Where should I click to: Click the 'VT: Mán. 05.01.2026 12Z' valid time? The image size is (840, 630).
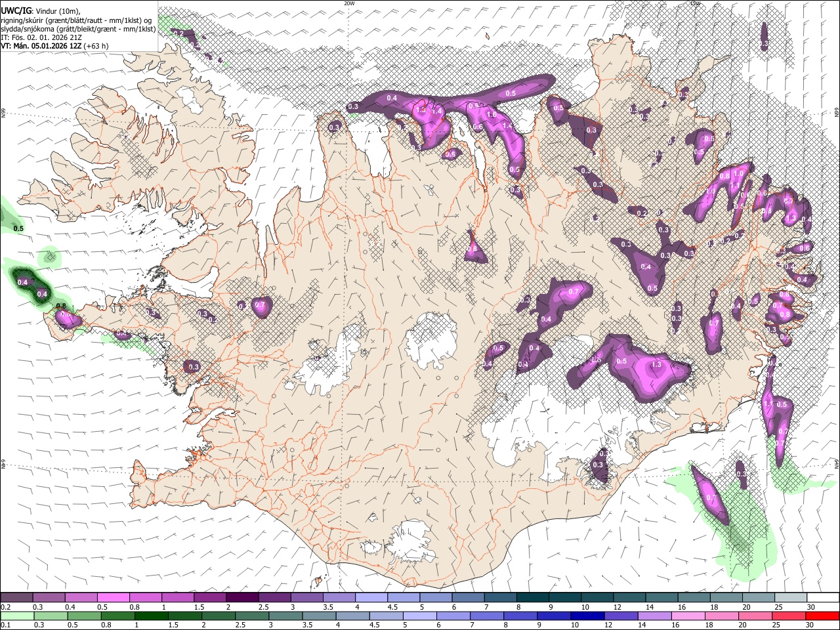[41, 46]
